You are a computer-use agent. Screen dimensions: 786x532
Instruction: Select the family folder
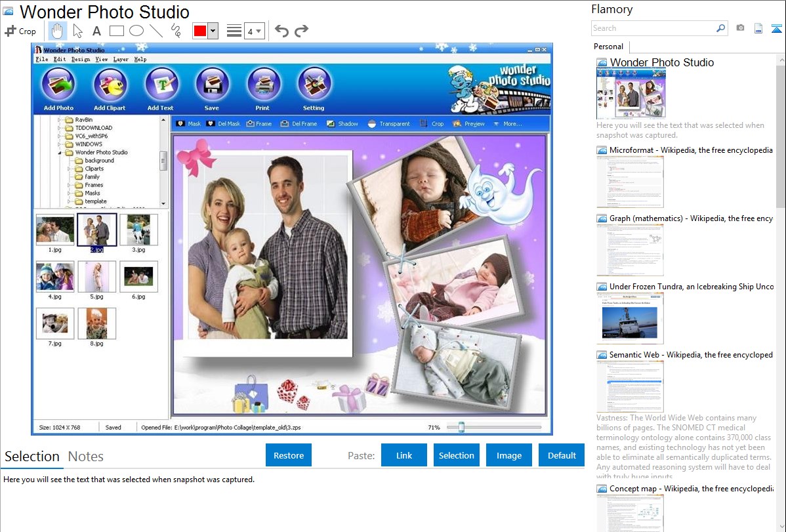(87, 177)
